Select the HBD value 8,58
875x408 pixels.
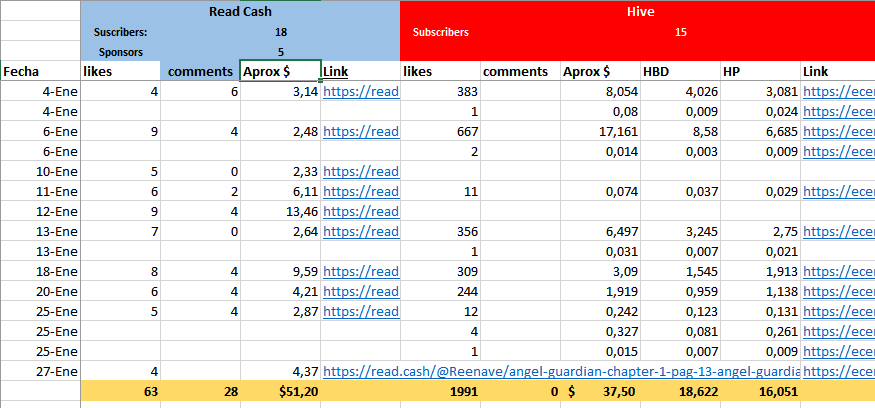[x=680, y=132]
